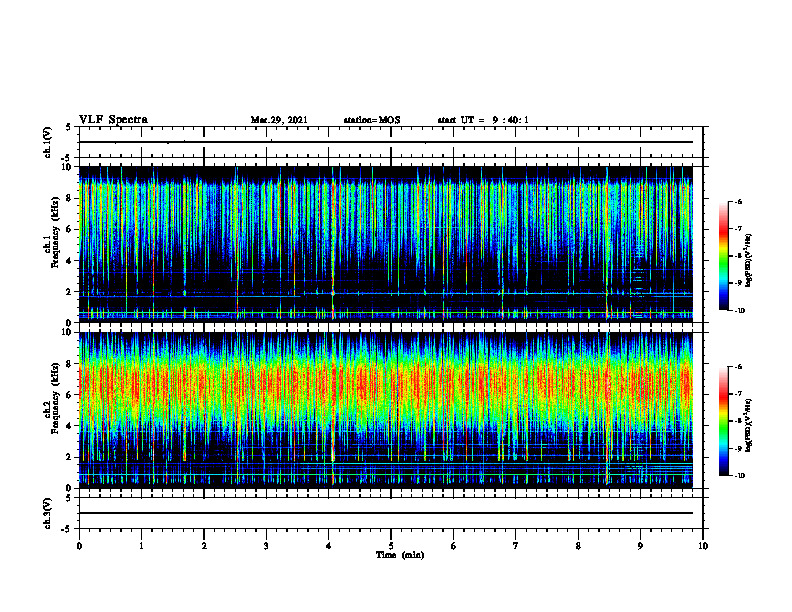Click the "4" kHz tick on ch.1 frequency axis
This screenshot has height=612, width=792.
click(x=69, y=261)
